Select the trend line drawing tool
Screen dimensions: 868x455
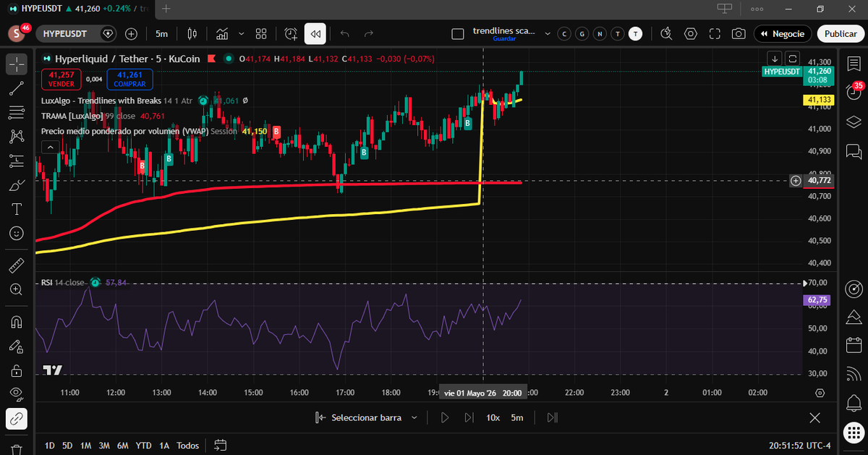[x=17, y=88]
